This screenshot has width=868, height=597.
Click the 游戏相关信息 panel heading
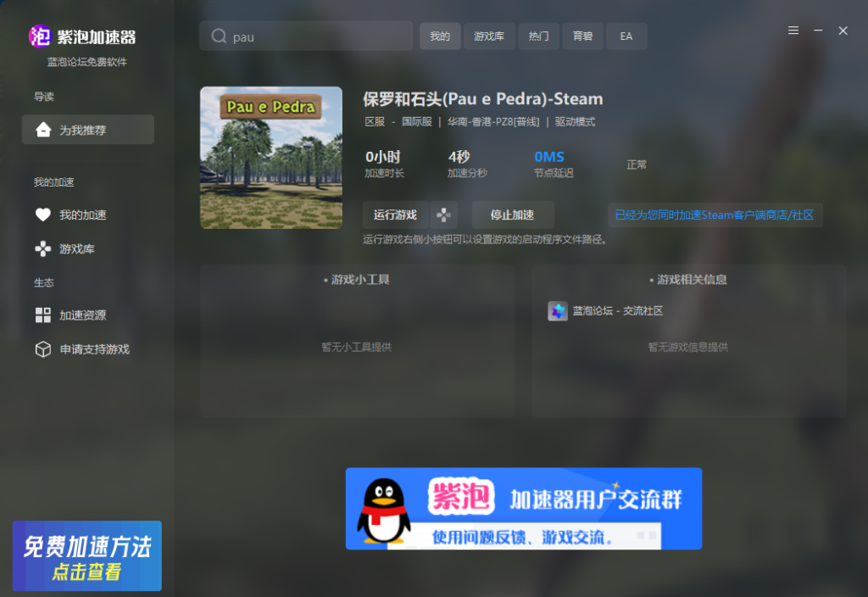(x=688, y=280)
